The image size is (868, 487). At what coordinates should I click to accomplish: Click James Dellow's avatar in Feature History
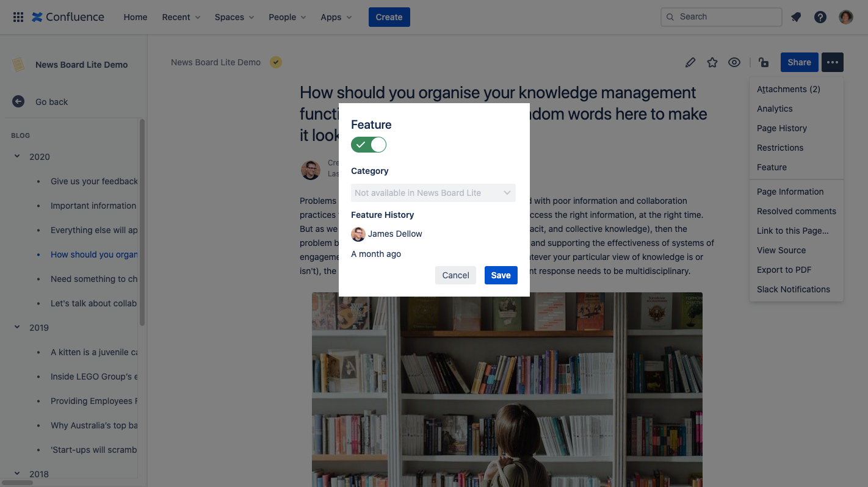pyautogui.click(x=358, y=234)
